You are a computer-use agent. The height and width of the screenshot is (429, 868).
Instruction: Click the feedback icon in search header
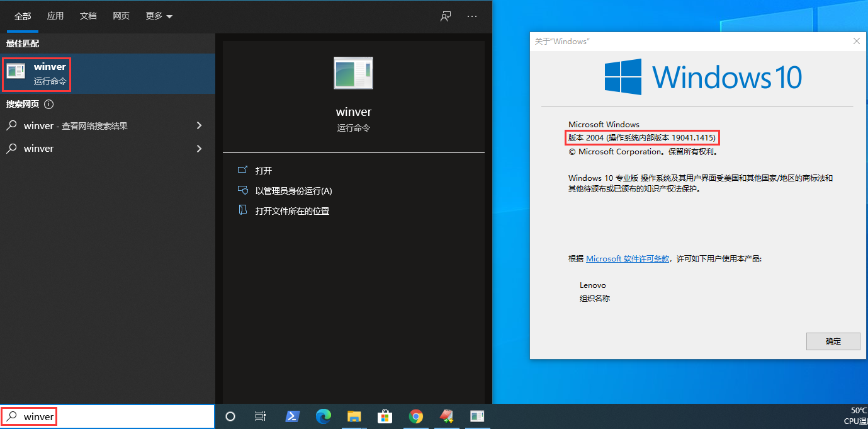(x=446, y=16)
